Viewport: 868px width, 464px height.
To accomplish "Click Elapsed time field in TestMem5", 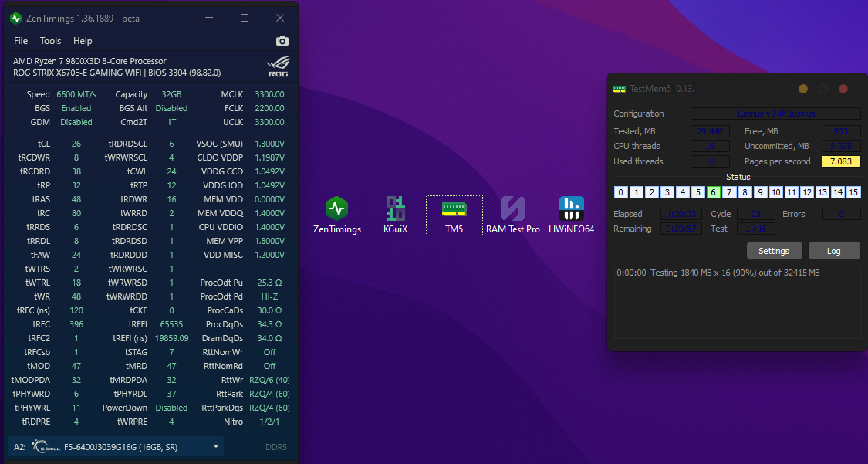I will coord(681,214).
